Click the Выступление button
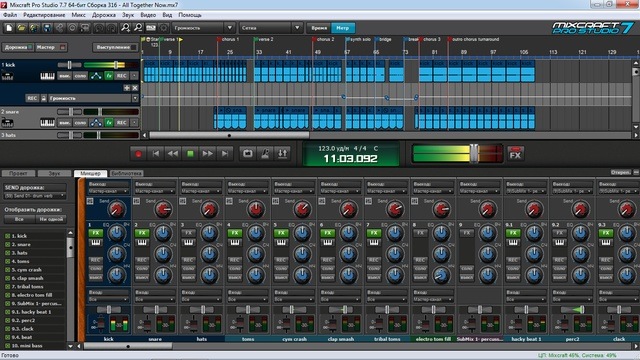 [116, 47]
